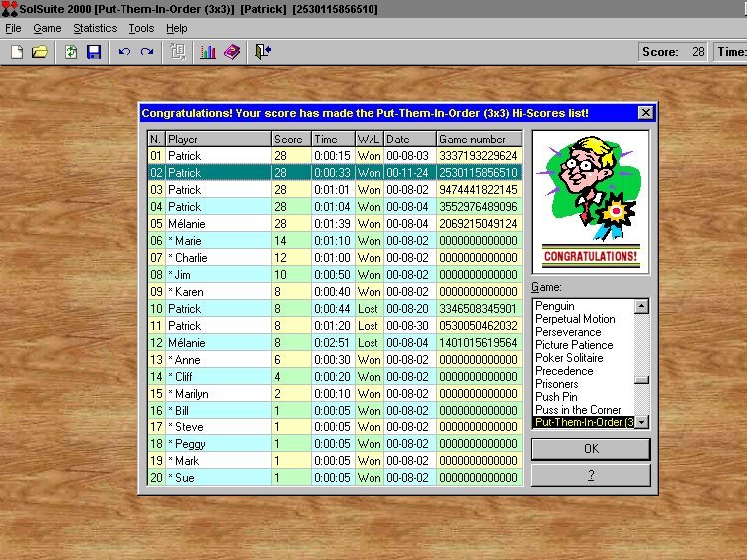This screenshot has width=747, height=560.
Task: Close the Hi-Scores dialog
Action: click(645, 112)
